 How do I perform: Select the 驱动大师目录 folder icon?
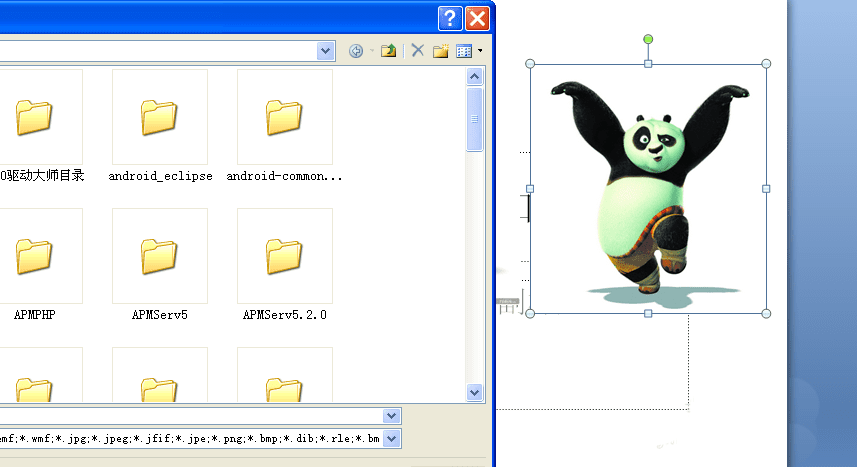34,116
